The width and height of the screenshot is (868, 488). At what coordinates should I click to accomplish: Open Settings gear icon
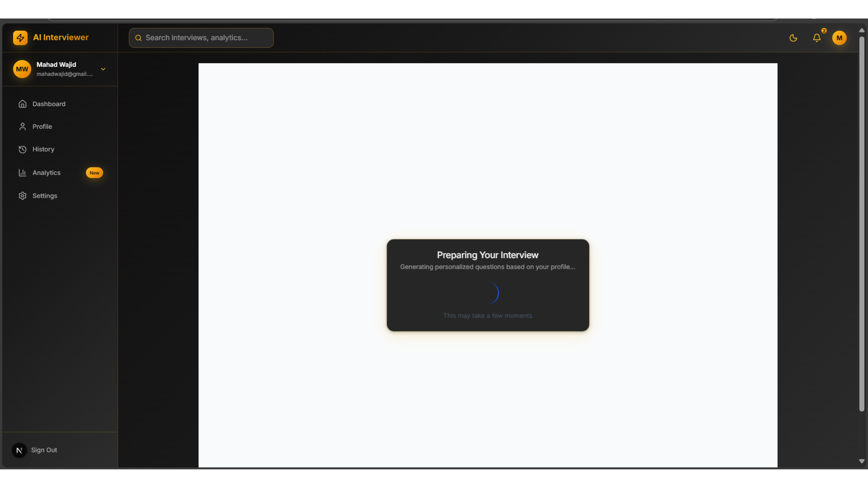23,196
